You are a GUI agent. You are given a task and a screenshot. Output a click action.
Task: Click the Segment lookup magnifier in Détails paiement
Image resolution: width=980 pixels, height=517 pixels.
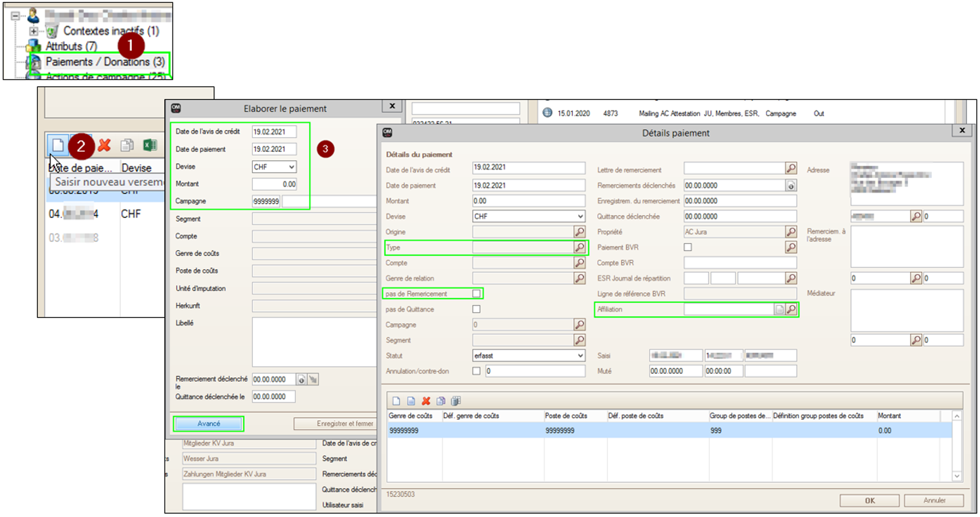[x=579, y=341]
